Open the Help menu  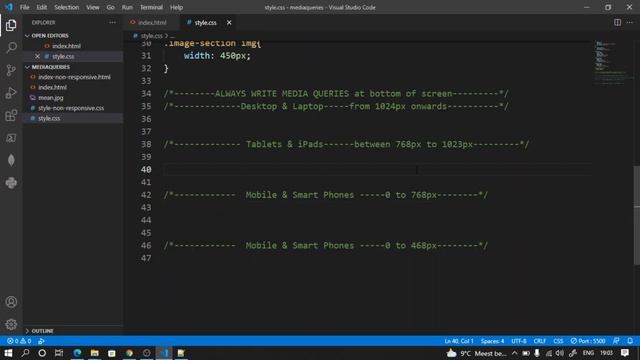[x=176, y=7]
